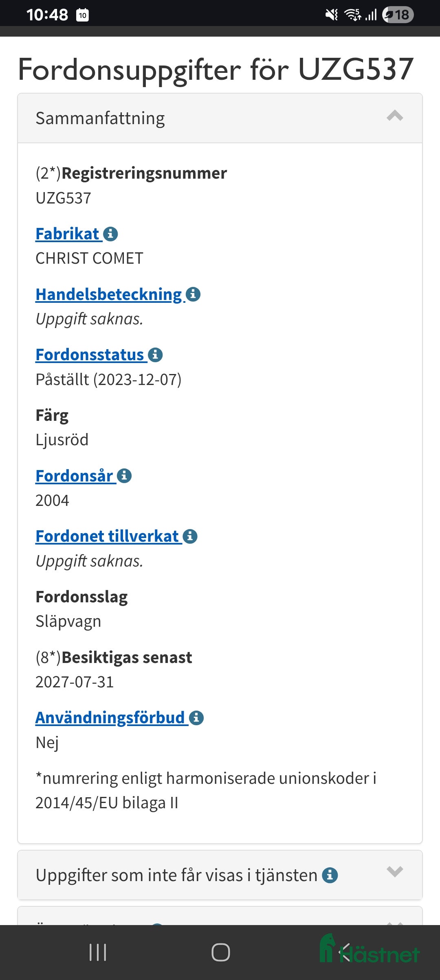
Task: Open the info icon next to Fabrikat
Action: point(110,234)
